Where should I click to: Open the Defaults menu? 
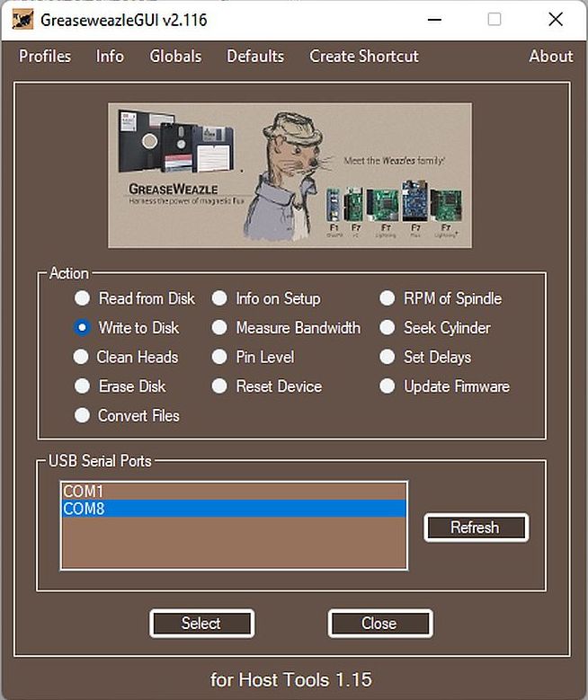[255, 56]
